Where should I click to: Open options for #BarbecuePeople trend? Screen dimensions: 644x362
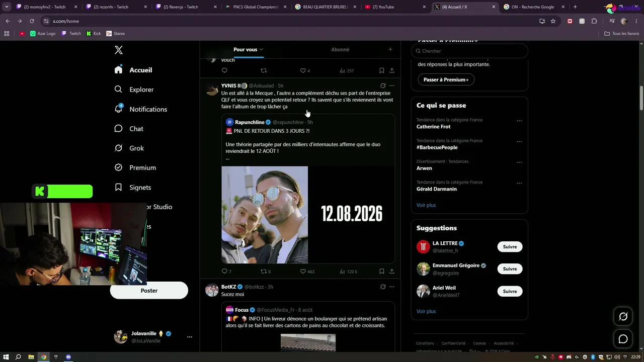pyautogui.click(x=519, y=142)
